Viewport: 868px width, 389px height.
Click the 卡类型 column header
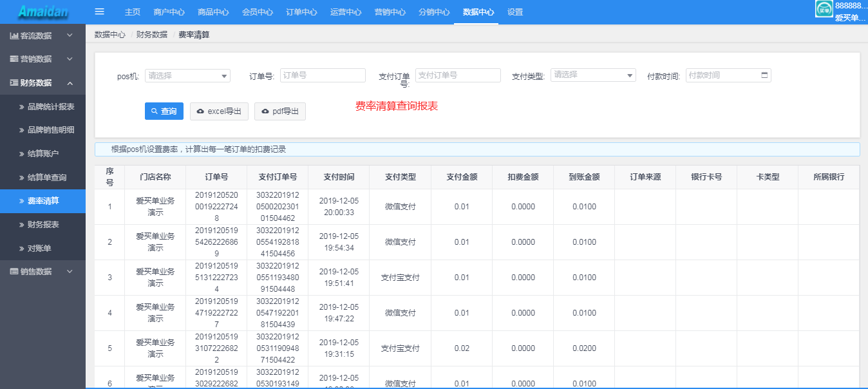[x=768, y=177]
